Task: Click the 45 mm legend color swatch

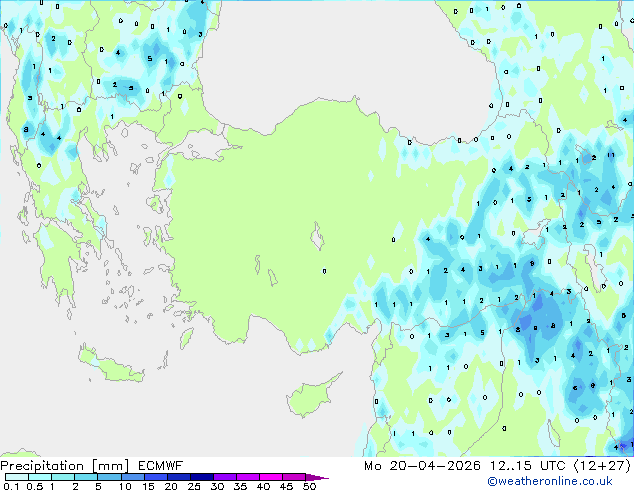Action: point(294,477)
